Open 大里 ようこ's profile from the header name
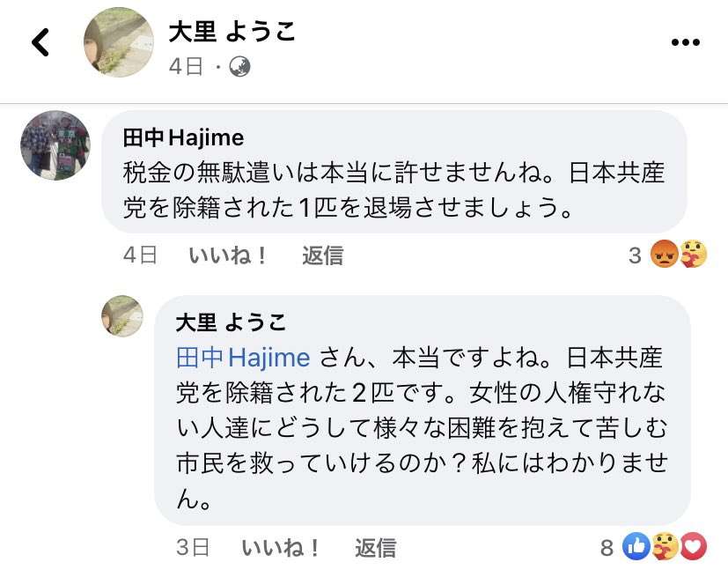 point(232,33)
